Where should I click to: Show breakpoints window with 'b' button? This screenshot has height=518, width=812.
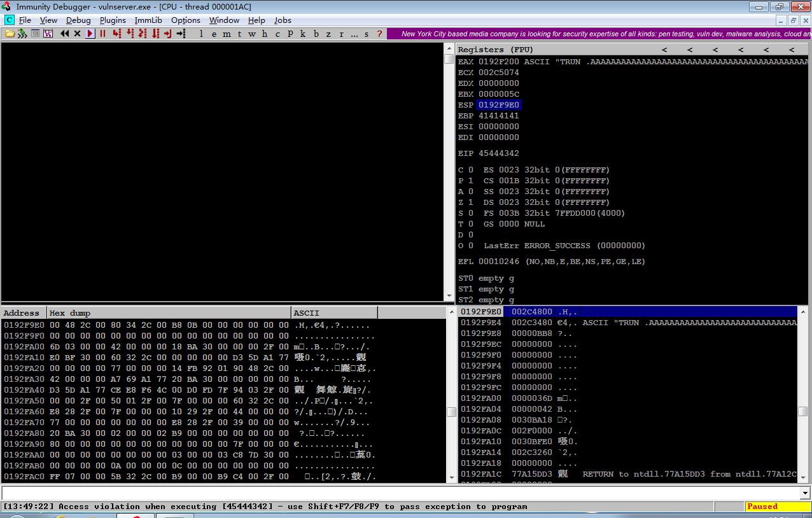[x=316, y=34]
